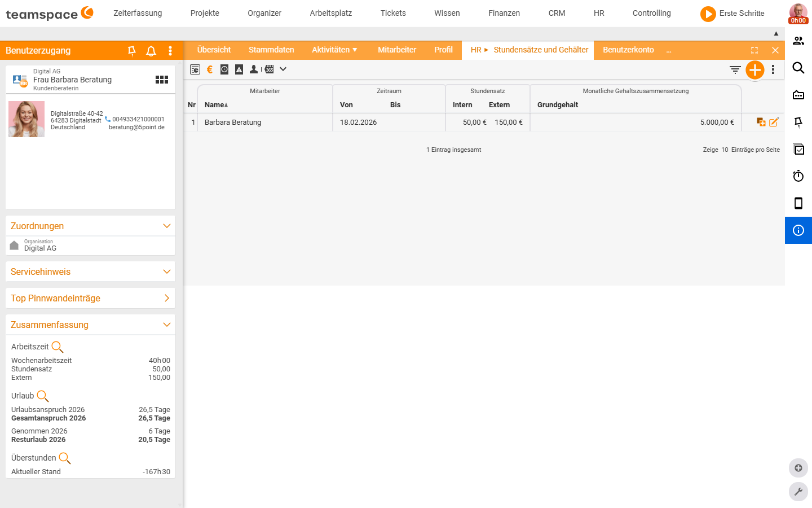Collapse the Zuordnungen section
The image size is (812, 508).
coord(167,226)
